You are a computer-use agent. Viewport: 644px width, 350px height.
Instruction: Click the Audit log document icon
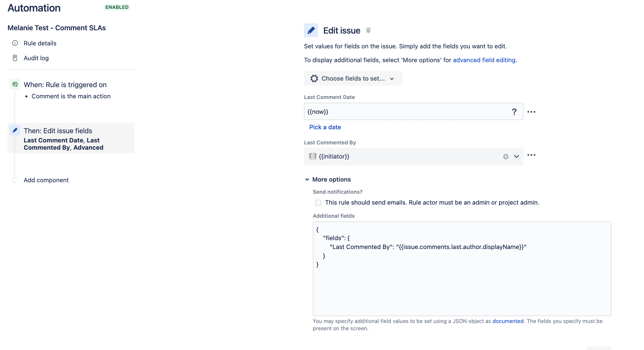coord(15,58)
